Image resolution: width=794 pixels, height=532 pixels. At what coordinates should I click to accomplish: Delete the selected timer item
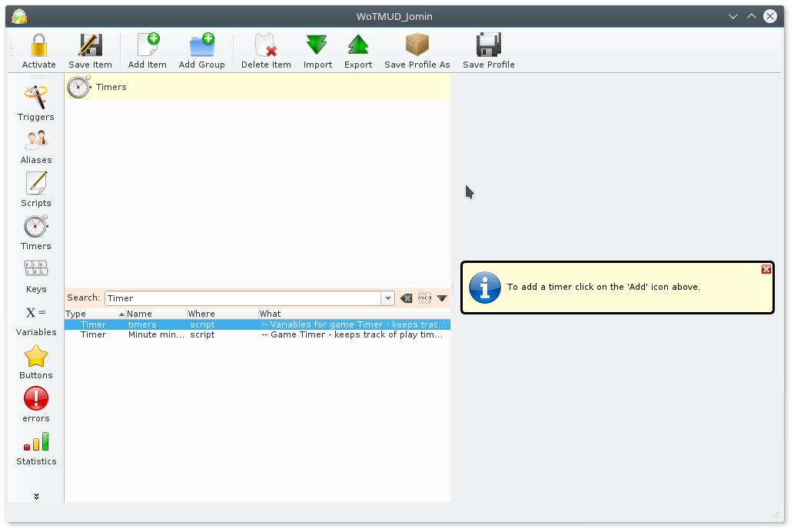pyautogui.click(x=265, y=48)
